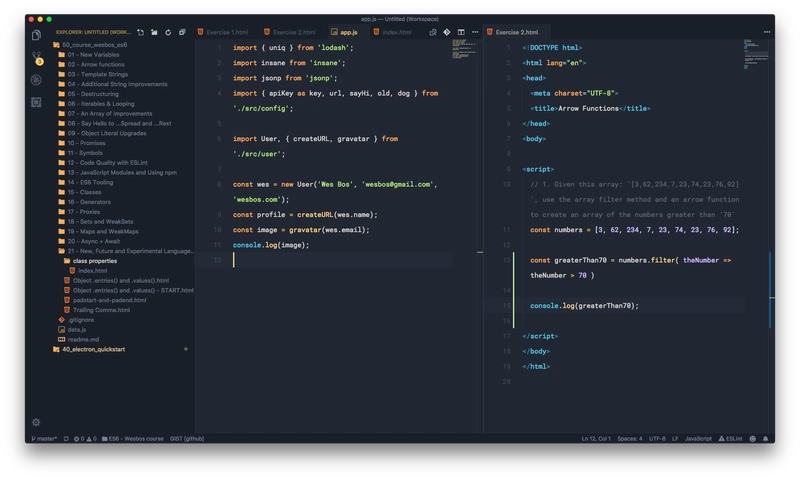
Task: Open Object .entries() and .values().html file
Action: [121, 281]
